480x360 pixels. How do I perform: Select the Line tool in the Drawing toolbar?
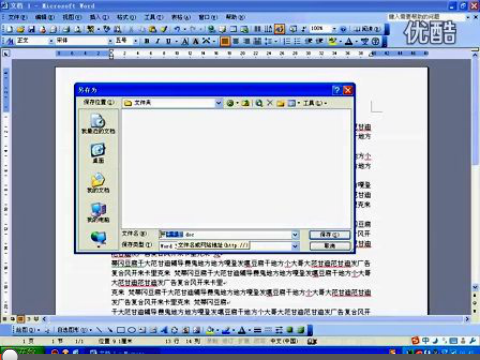coord(99,330)
